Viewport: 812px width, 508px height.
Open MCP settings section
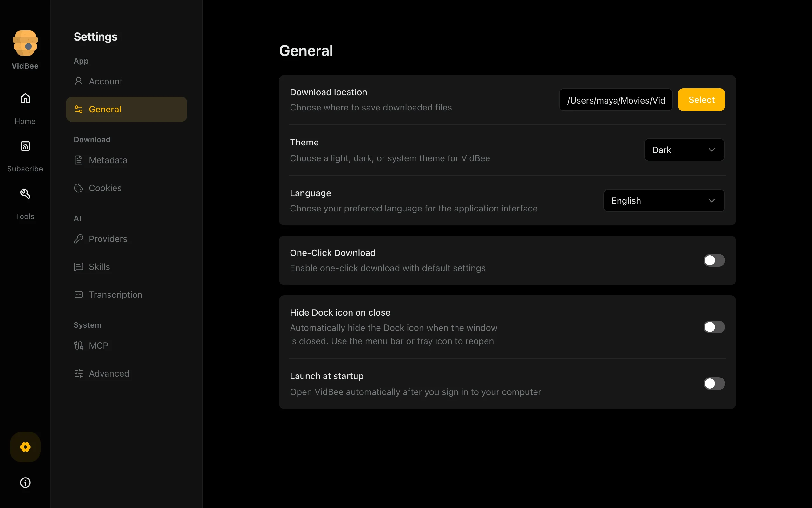(127, 345)
